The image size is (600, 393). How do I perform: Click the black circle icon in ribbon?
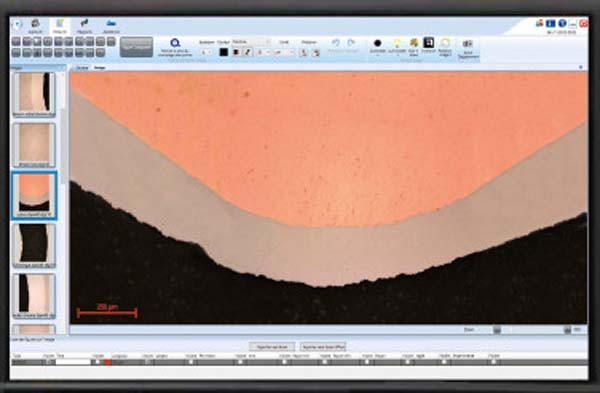378,43
